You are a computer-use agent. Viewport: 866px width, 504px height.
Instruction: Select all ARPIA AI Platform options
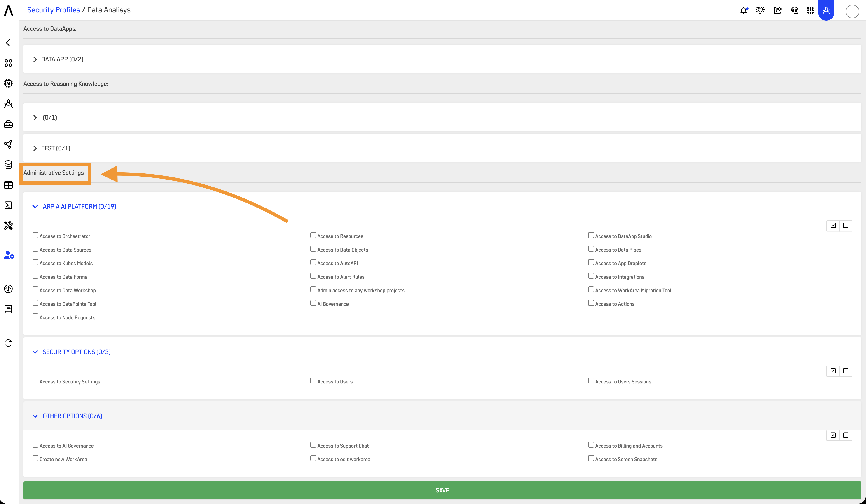click(x=833, y=225)
